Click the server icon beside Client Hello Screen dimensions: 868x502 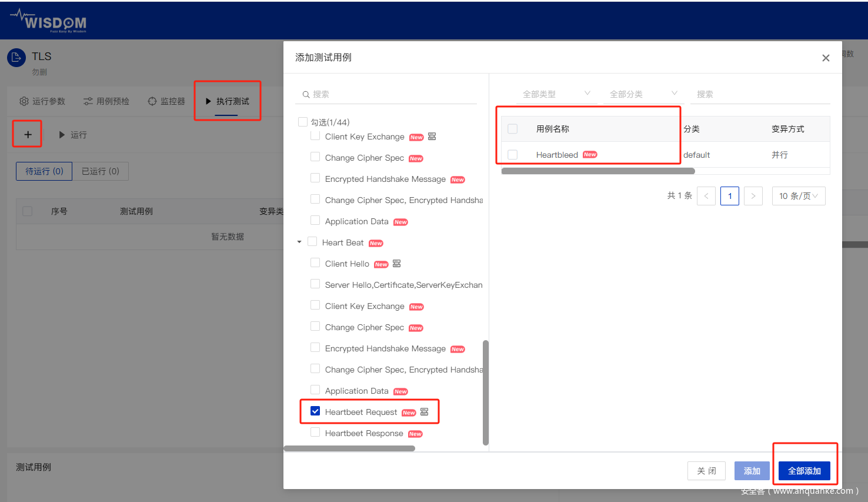[x=396, y=264]
